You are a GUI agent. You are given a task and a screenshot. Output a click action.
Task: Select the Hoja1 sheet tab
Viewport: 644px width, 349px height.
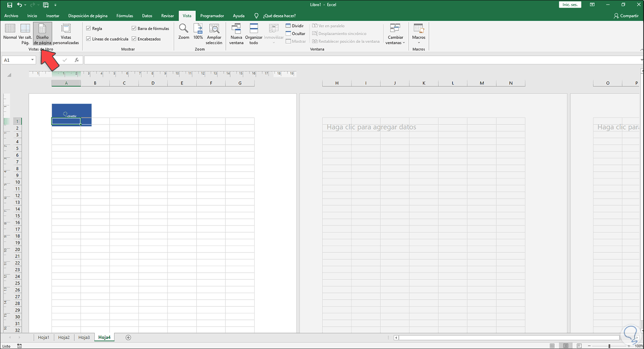point(43,337)
